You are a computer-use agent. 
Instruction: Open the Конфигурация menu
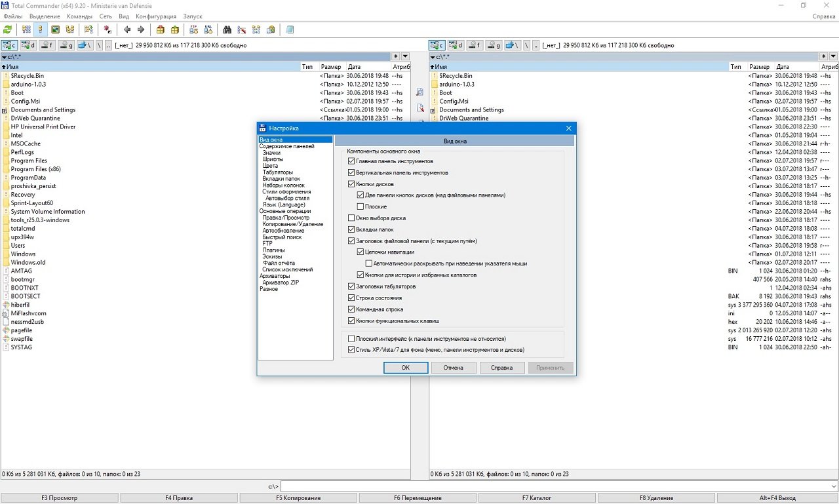pos(156,16)
